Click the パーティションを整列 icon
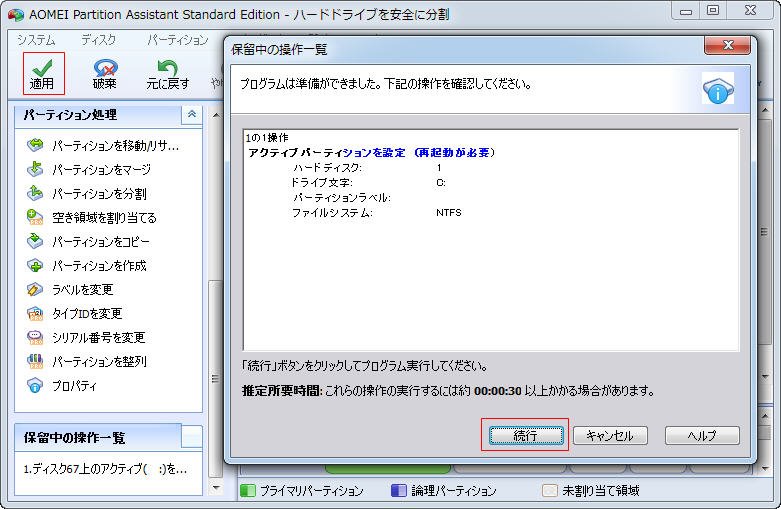 pos(35,361)
